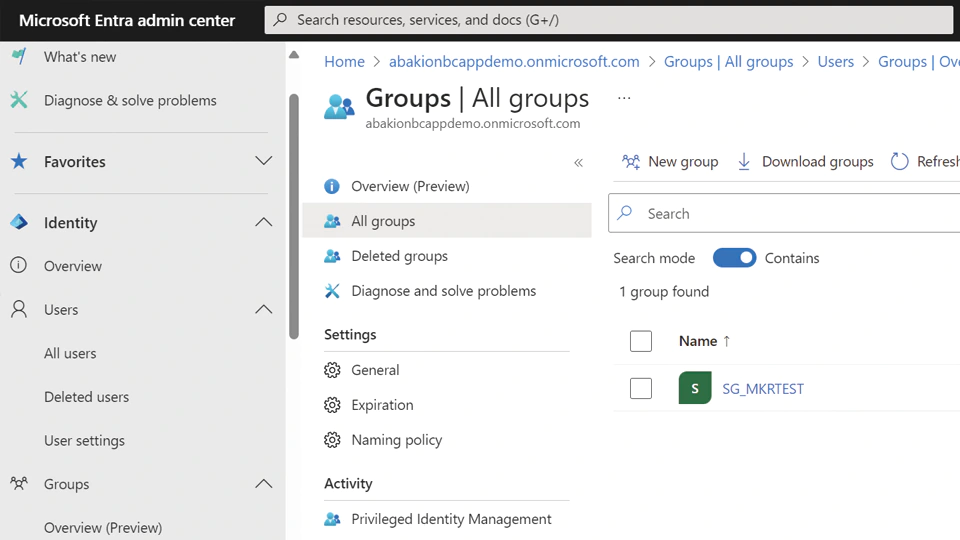Image resolution: width=960 pixels, height=540 pixels.
Task: Click the Deleted groups icon
Action: [x=332, y=256]
